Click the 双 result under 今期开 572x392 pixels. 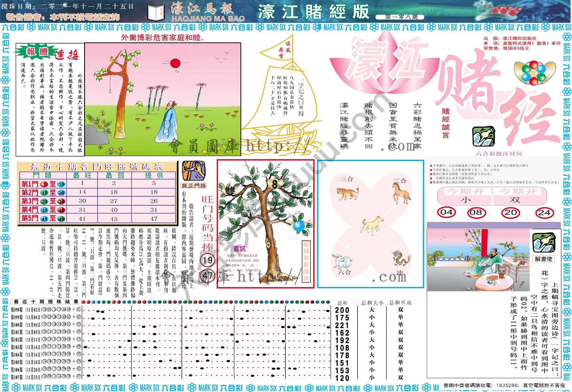tap(515, 199)
